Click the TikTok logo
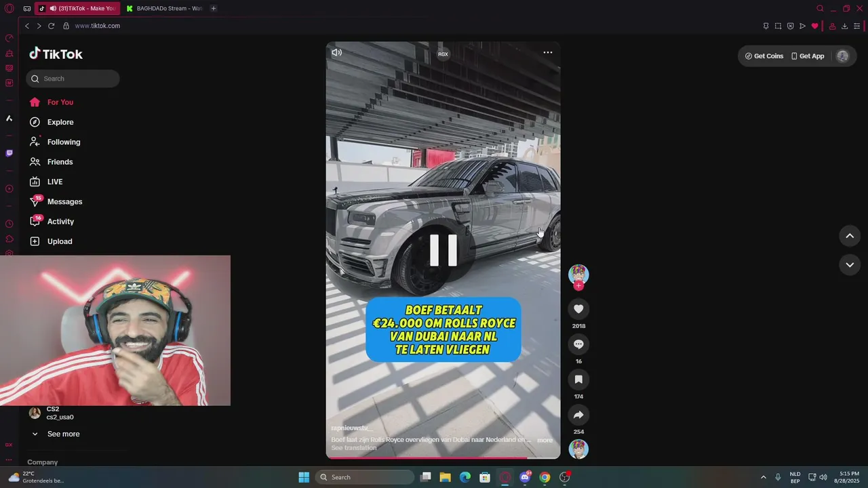This screenshot has width=868, height=488. point(56,54)
